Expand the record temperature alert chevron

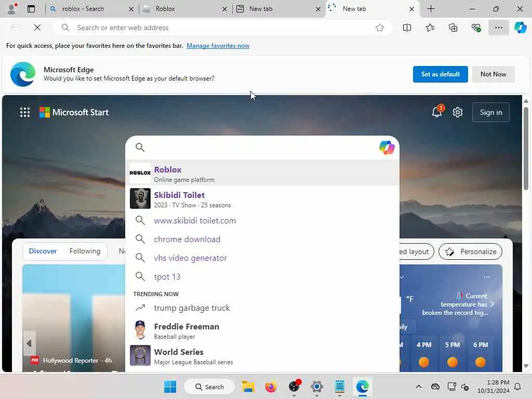coord(492,304)
